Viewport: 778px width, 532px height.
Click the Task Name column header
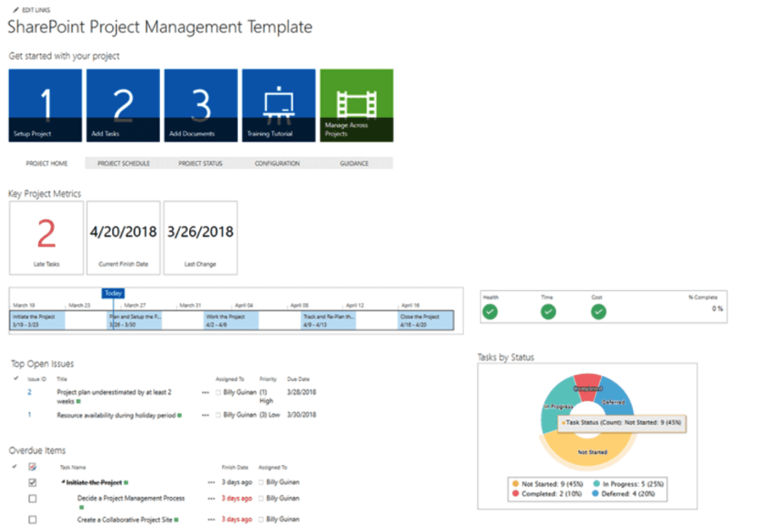coord(73,467)
